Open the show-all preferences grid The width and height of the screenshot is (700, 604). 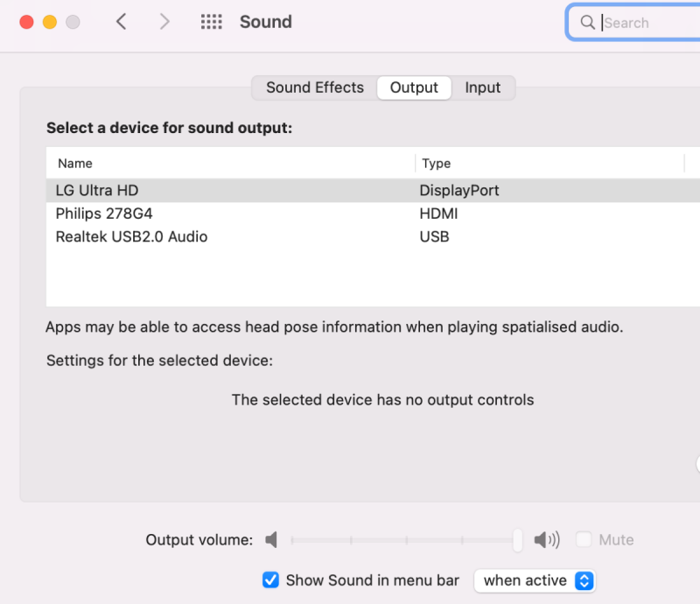click(x=211, y=22)
